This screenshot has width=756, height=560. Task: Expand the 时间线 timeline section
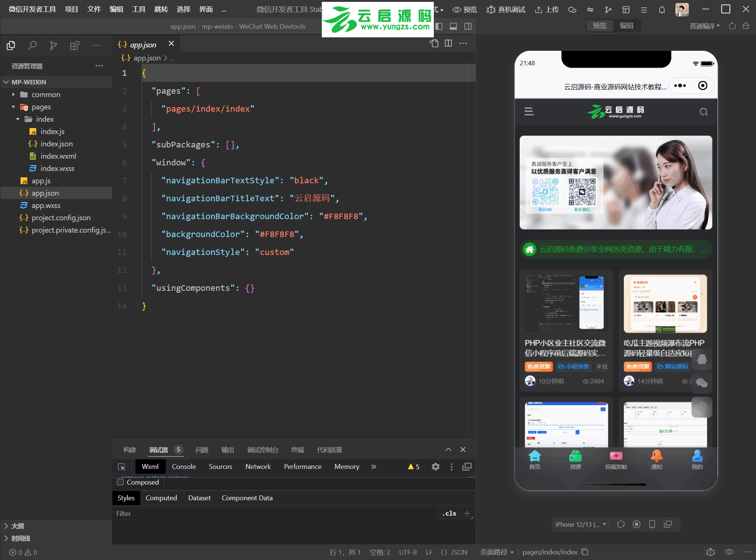[21, 538]
